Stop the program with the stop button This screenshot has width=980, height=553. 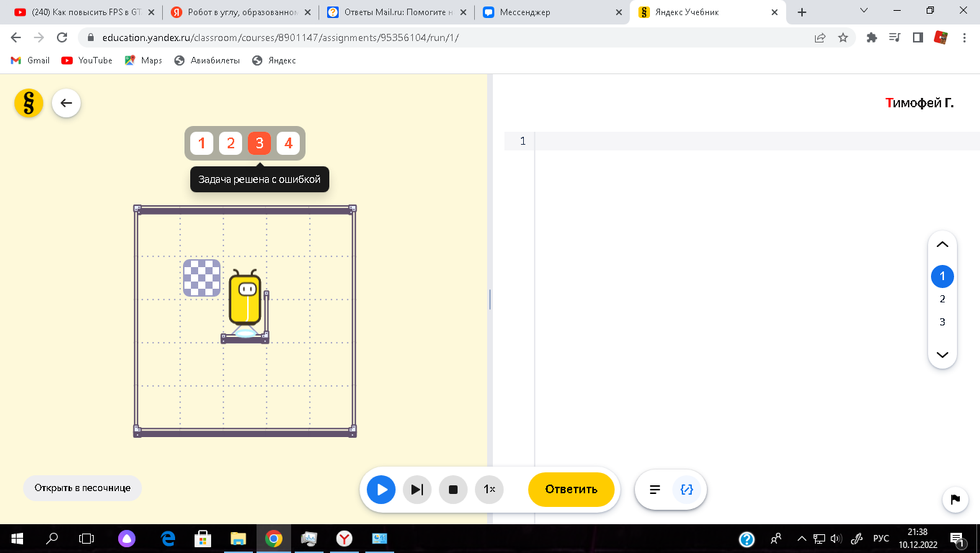click(453, 490)
